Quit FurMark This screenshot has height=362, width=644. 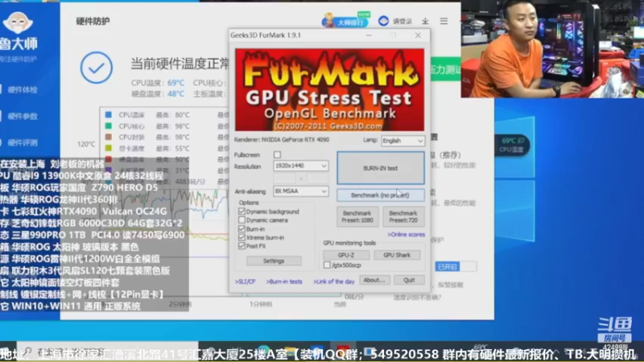click(409, 280)
